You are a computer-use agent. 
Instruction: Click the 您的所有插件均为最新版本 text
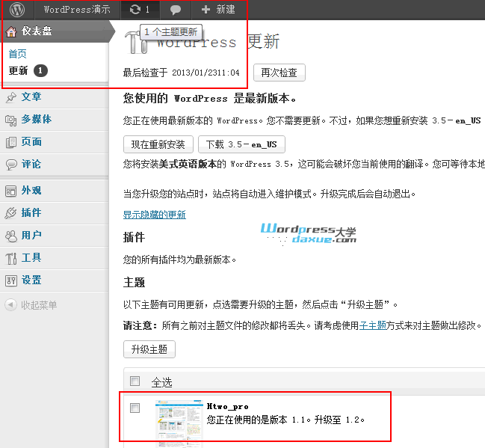click(x=179, y=260)
